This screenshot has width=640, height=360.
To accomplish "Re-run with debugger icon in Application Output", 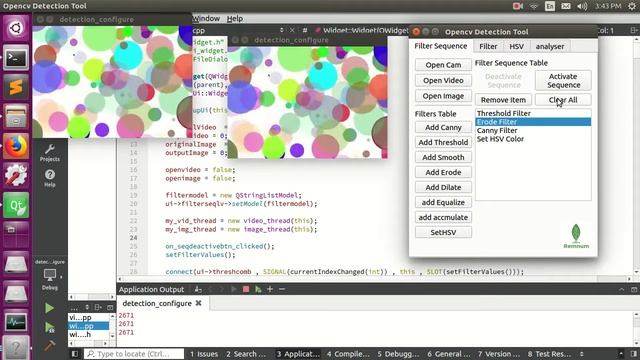I will 258,289.
